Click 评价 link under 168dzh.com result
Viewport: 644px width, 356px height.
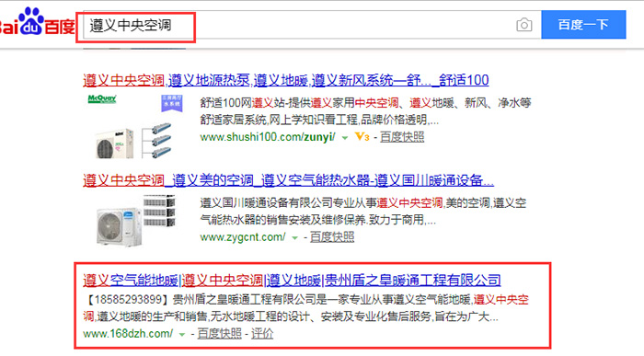click(x=262, y=333)
